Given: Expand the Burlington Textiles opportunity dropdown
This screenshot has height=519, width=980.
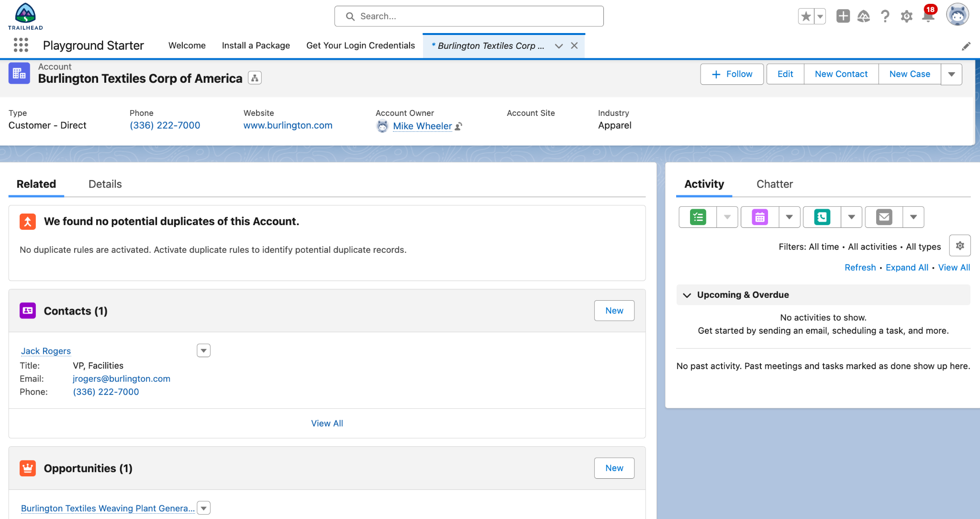Looking at the screenshot, I should (203, 508).
